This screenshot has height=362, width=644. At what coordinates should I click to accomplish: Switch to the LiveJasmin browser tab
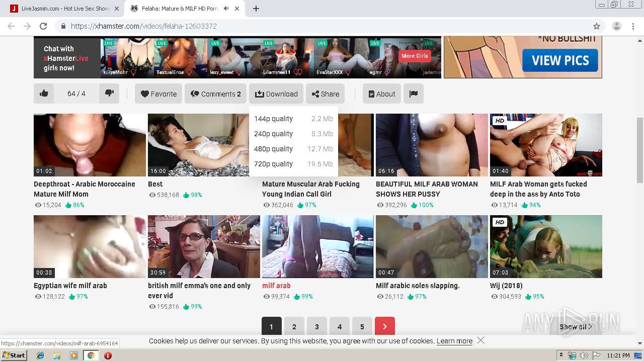[x=64, y=9]
